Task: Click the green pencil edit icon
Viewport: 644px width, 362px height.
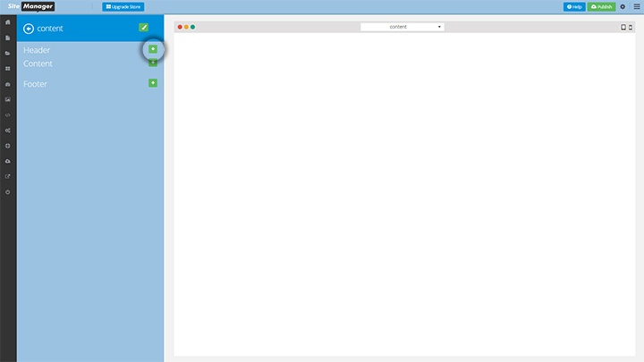Action: point(143,27)
